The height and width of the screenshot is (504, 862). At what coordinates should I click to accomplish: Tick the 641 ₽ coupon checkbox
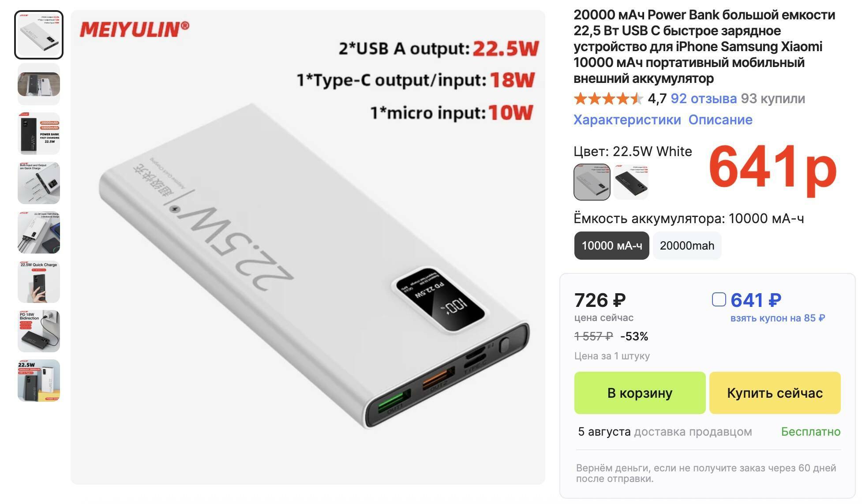[719, 299]
